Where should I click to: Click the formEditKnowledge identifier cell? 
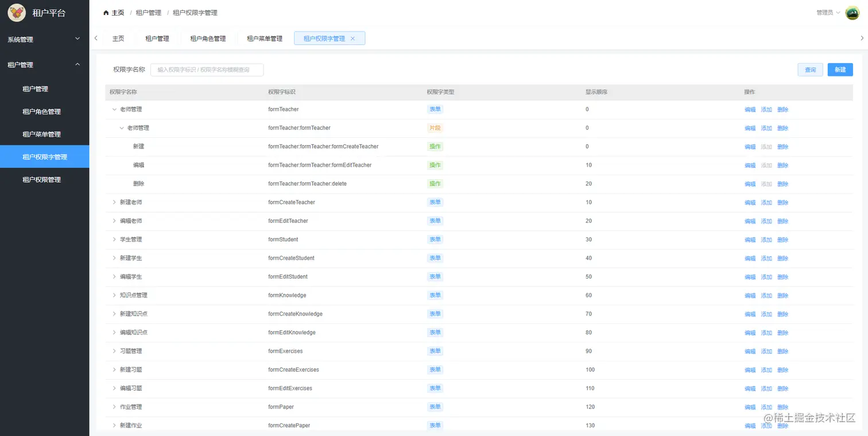[x=292, y=333]
